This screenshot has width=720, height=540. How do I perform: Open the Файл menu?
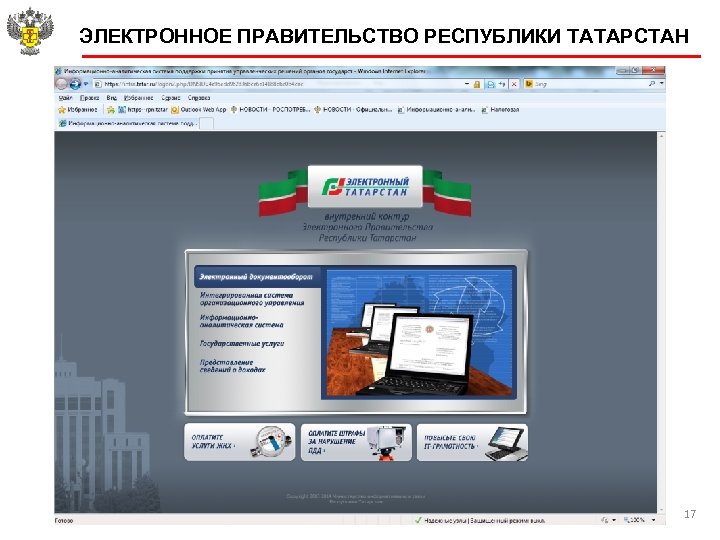click(65, 98)
